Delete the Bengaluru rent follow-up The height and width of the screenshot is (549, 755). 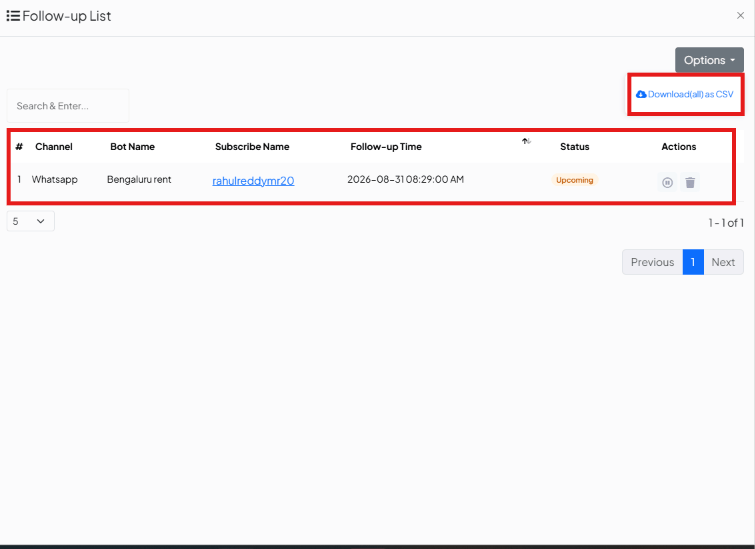point(690,183)
